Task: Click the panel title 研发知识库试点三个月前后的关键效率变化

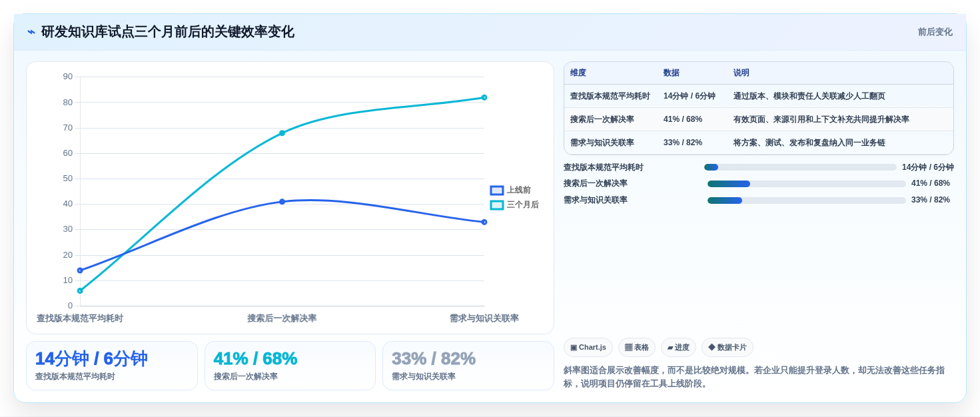Action: (x=167, y=32)
